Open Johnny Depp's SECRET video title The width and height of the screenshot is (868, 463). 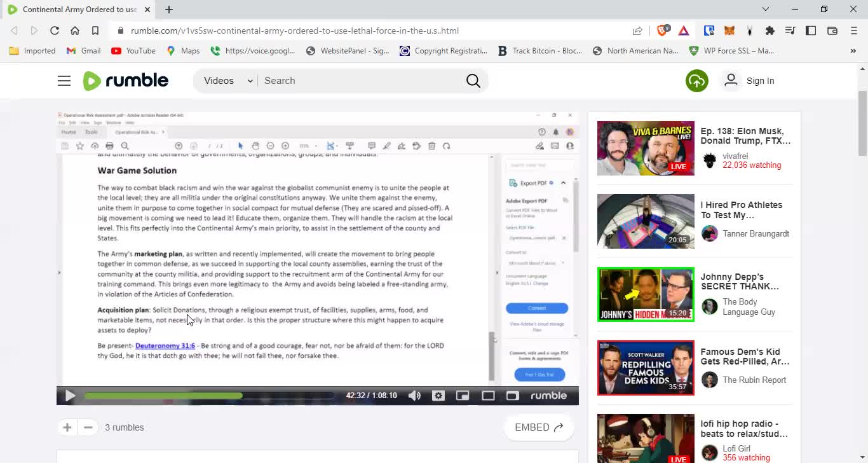[740, 282]
